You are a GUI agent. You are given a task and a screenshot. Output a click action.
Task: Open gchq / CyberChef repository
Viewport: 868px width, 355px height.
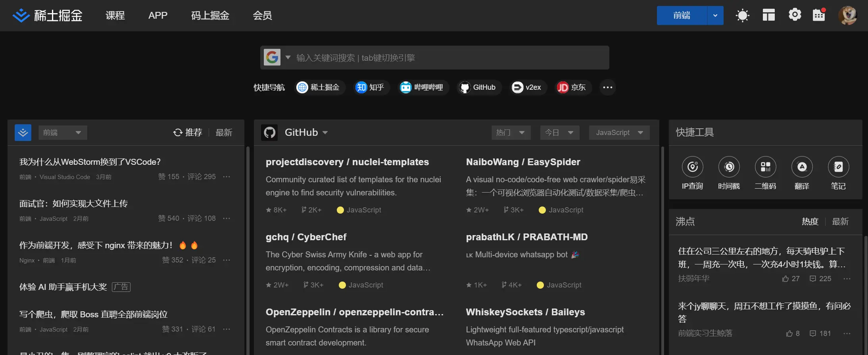click(306, 237)
